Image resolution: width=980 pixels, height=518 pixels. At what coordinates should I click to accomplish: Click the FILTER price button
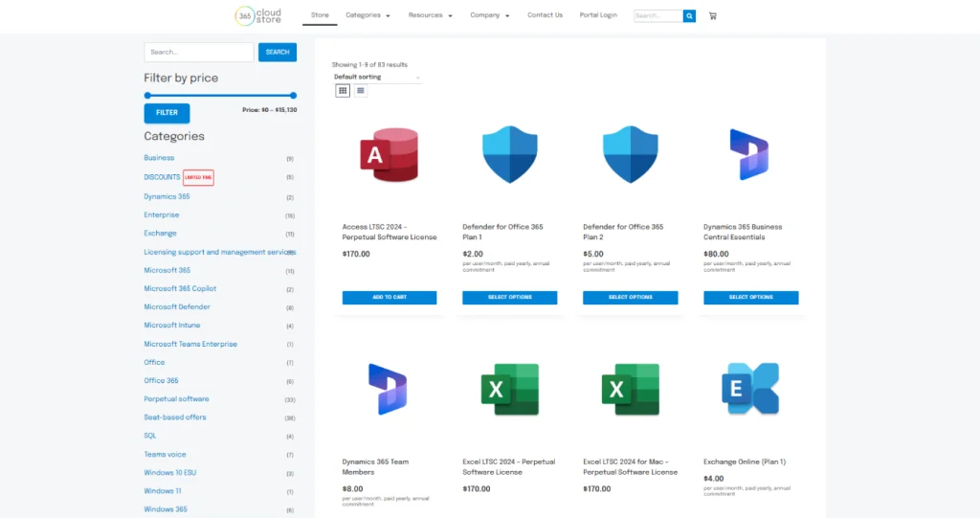(167, 113)
